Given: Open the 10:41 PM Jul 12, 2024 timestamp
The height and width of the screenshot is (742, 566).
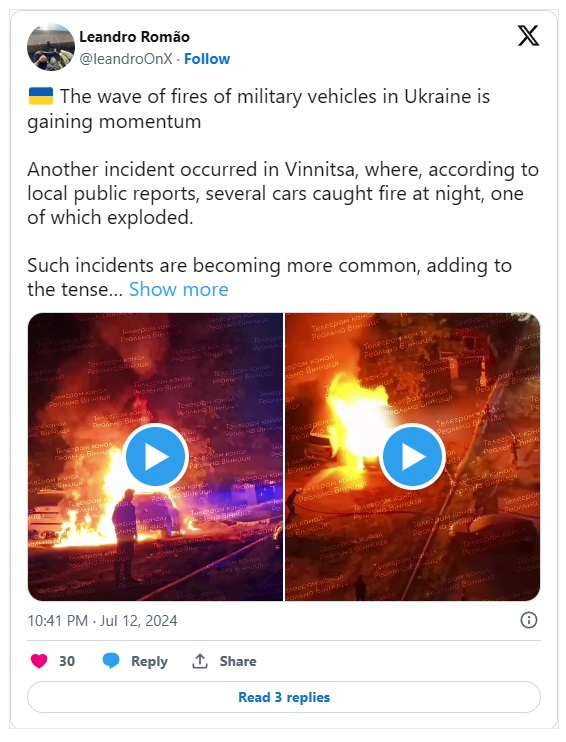Looking at the screenshot, I should point(102,620).
